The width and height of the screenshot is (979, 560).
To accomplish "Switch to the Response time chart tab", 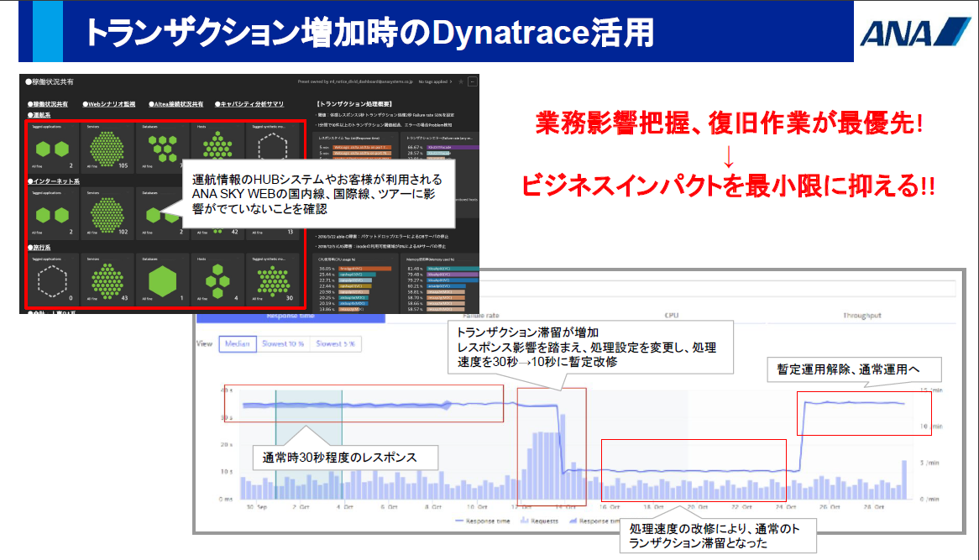I will [291, 317].
